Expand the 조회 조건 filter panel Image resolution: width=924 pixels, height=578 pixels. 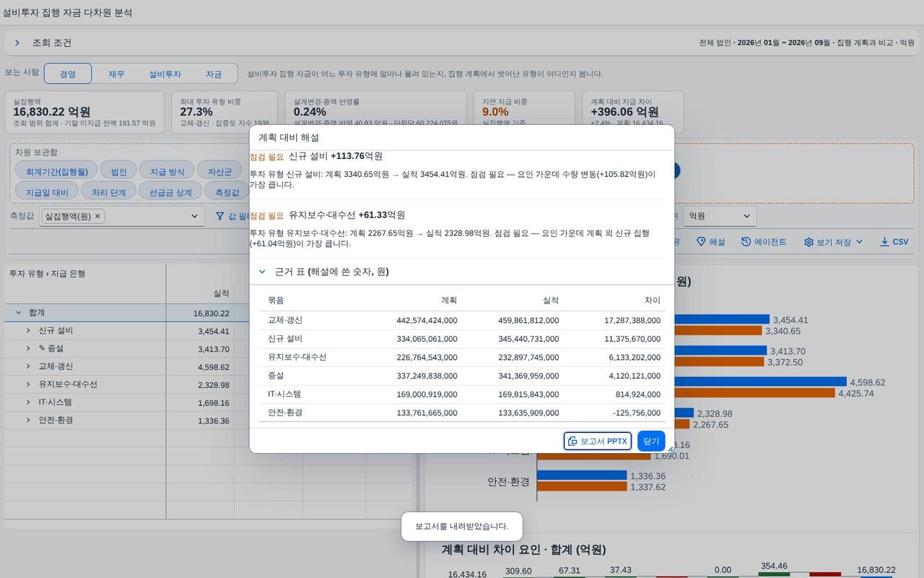coord(17,43)
